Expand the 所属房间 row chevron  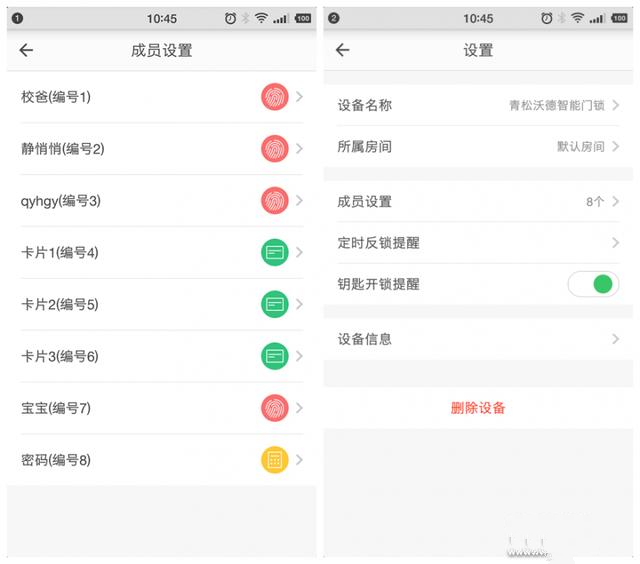(616, 147)
